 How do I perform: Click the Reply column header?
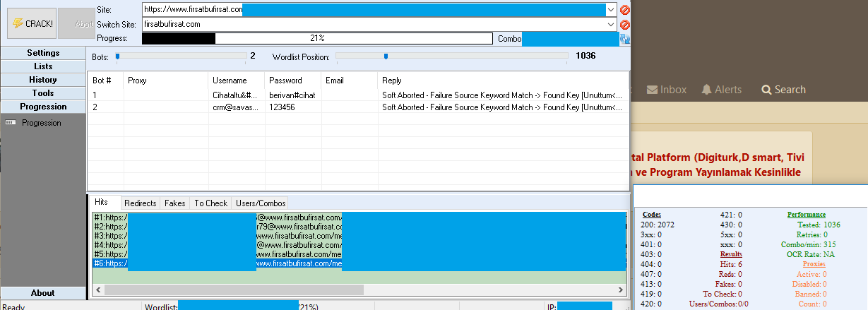point(503,81)
